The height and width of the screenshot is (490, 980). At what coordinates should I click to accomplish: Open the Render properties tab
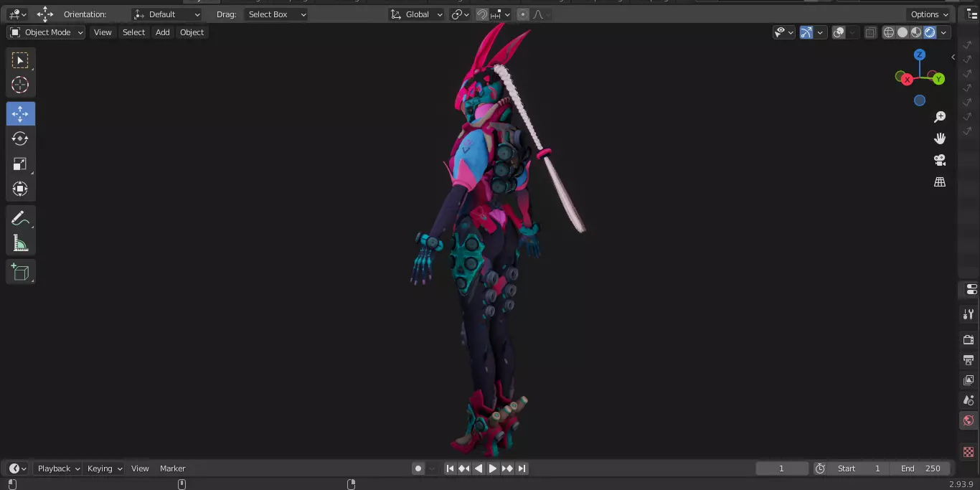pyautogui.click(x=969, y=339)
